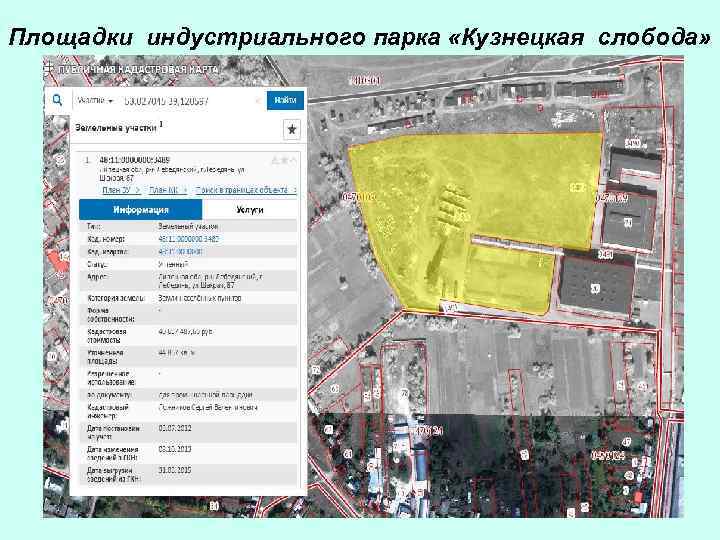This screenshot has height=540, width=720.
Task: Click the Статус row value
Action: coord(174,264)
